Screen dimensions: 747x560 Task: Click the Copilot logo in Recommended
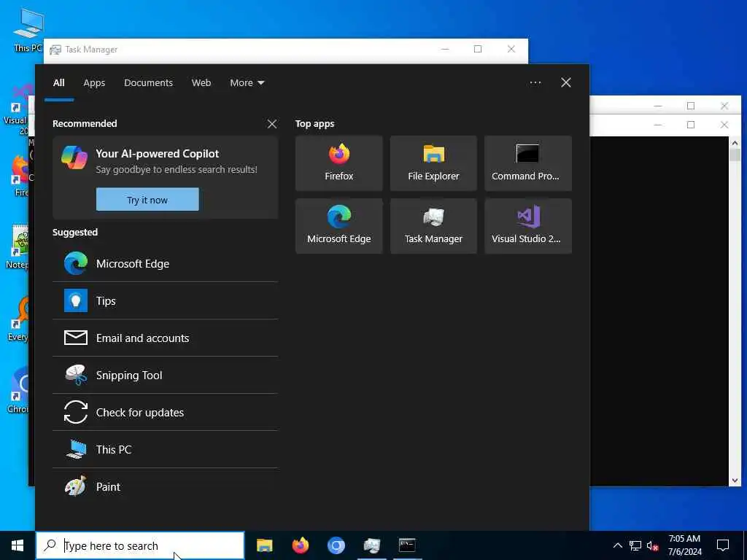[x=74, y=157]
